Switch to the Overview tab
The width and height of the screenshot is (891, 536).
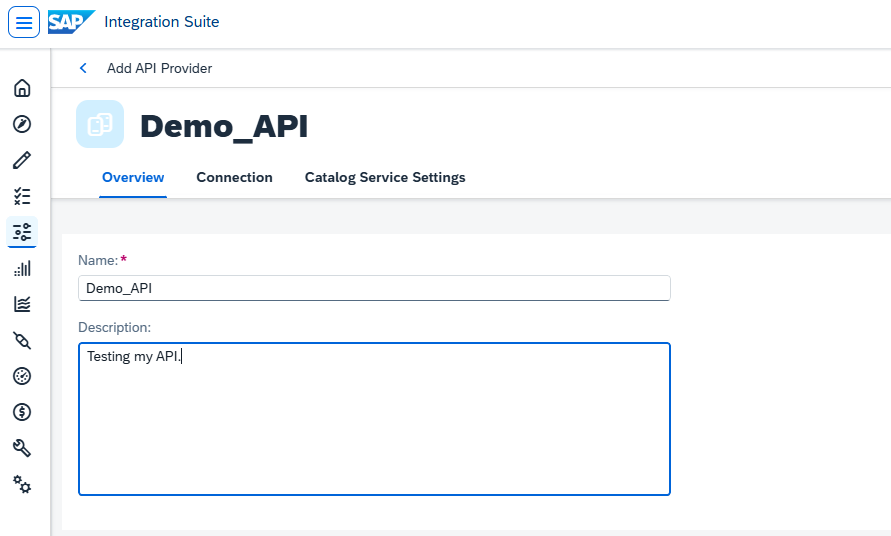[x=133, y=177]
